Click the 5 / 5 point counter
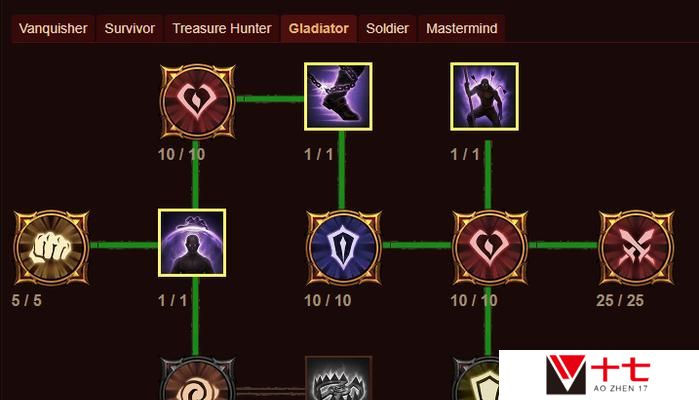This screenshot has height=400, width=699. pyautogui.click(x=27, y=301)
